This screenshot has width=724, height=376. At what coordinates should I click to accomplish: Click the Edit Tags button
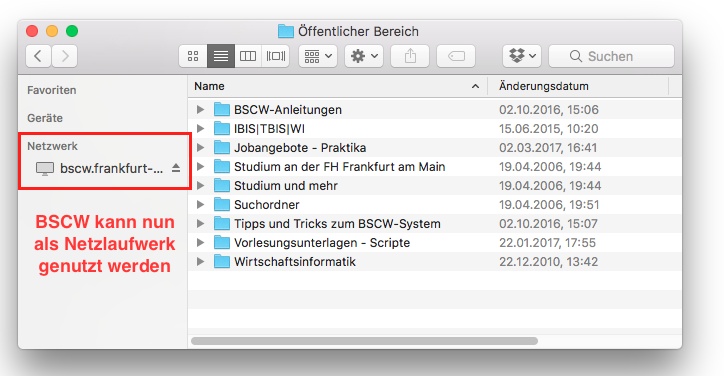pyautogui.click(x=456, y=56)
